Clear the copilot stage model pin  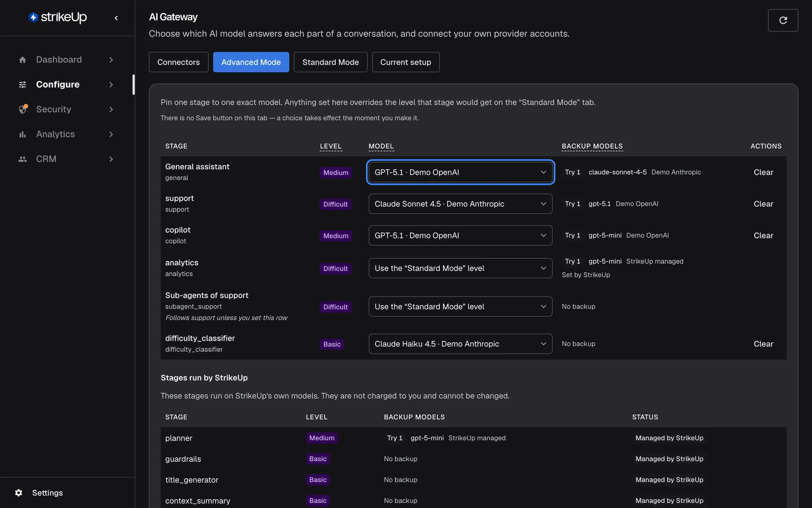(763, 235)
